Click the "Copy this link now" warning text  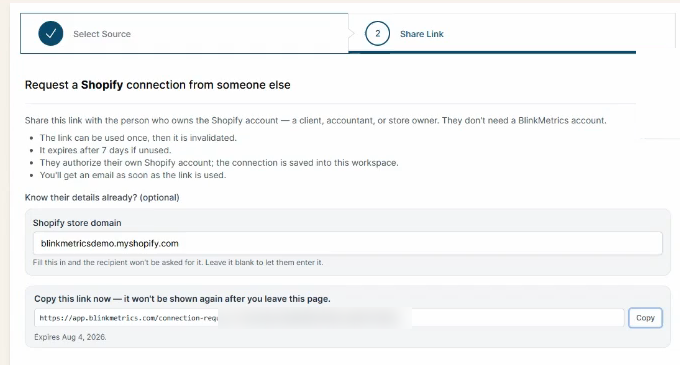(182, 299)
